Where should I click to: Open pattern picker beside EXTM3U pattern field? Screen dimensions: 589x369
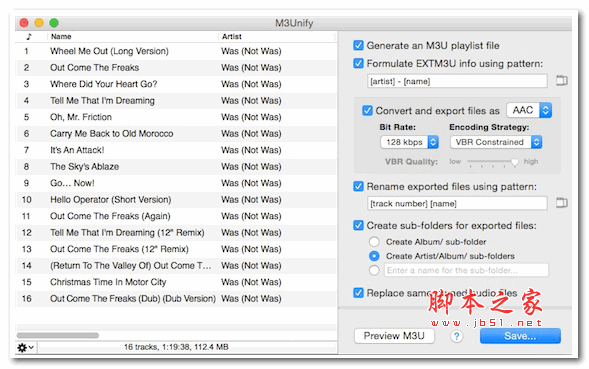pos(562,80)
